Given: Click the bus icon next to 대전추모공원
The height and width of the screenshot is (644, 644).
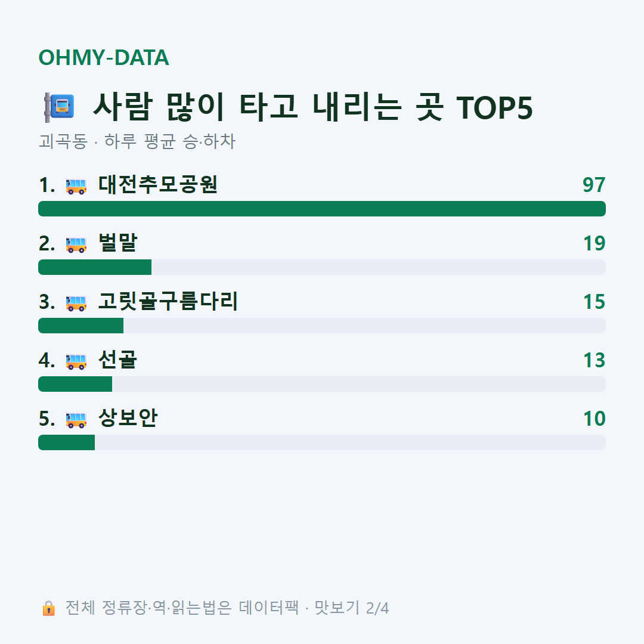Looking at the screenshot, I should [x=76, y=186].
